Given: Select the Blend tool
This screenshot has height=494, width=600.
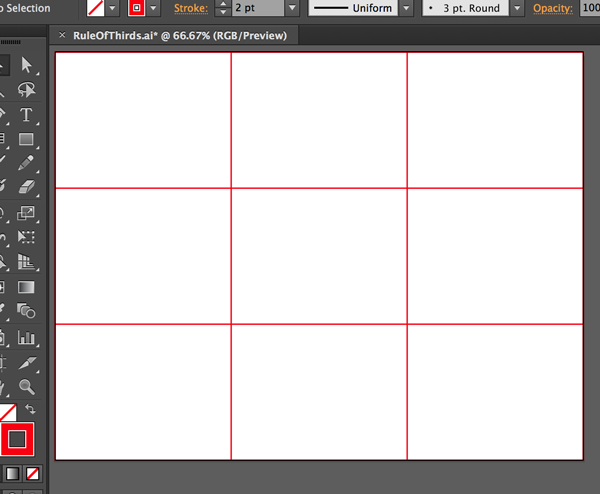Looking at the screenshot, I should [26, 311].
